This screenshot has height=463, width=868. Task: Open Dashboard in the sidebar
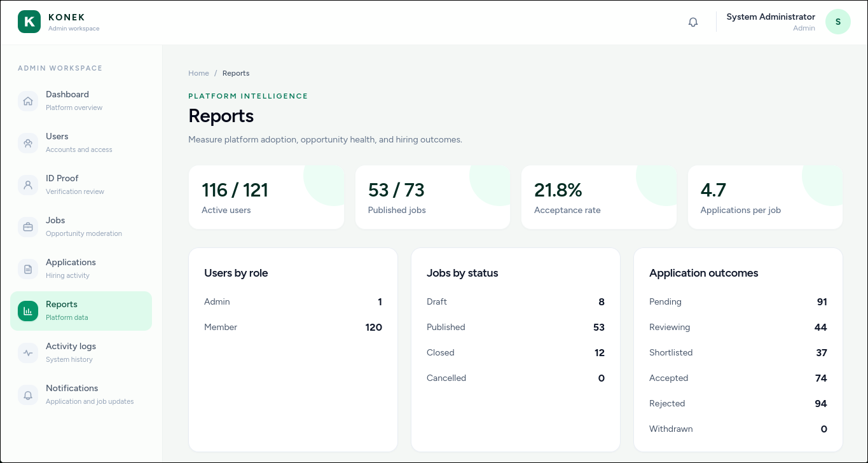pyautogui.click(x=81, y=100)
